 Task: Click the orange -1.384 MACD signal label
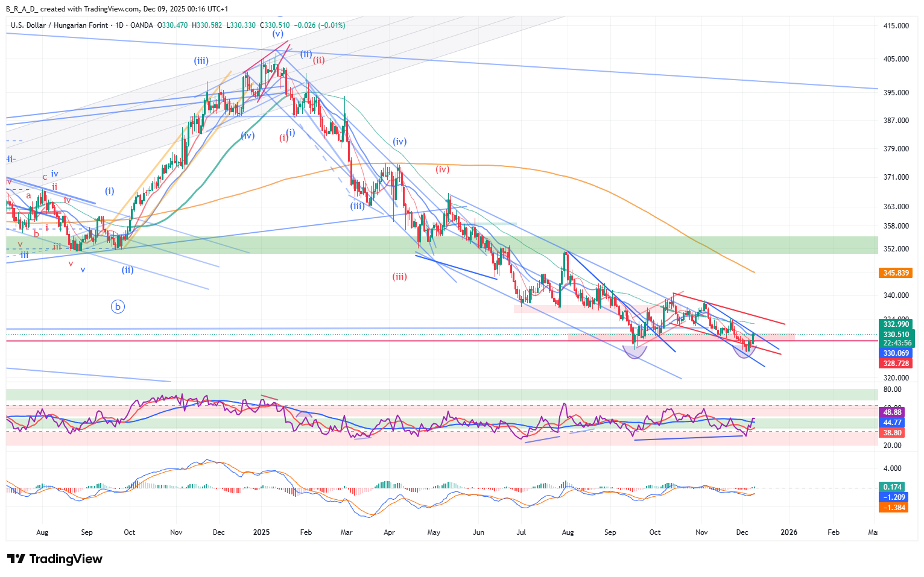point(893,508)
